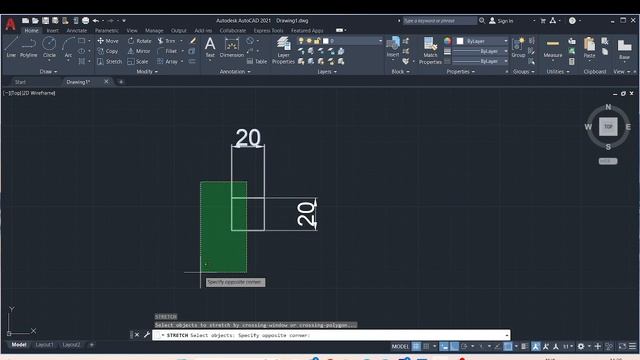Expand the Block panel
The image size is (640, 360).
[400, 71]
